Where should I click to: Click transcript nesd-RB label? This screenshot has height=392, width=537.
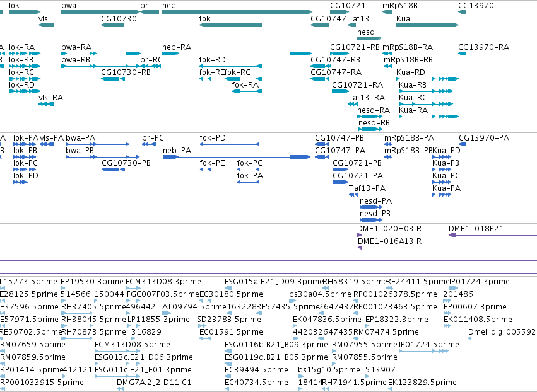[x=374, y=122]
